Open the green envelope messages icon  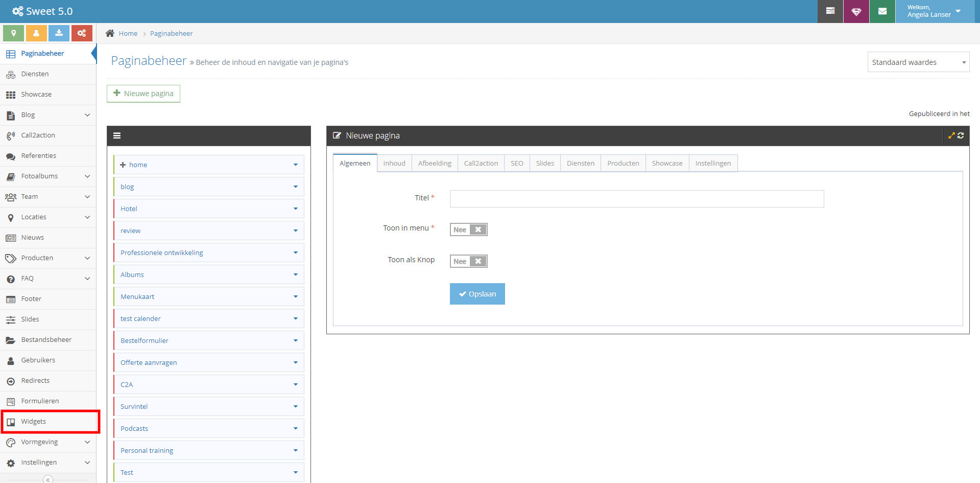(x=882, y=11)
